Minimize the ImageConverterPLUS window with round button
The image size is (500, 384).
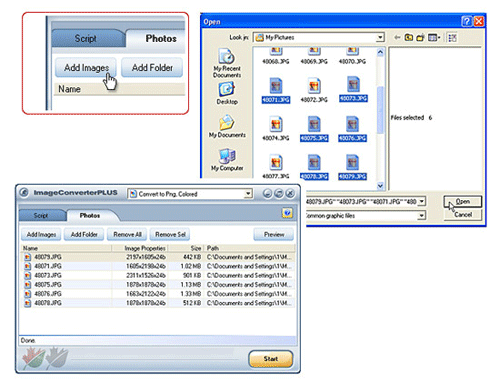click(x=267, y=193)
